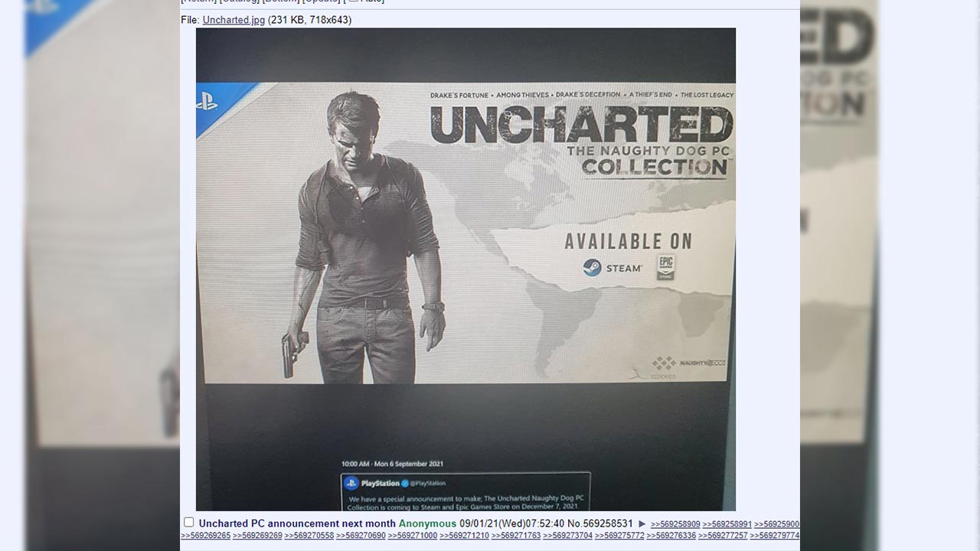Go to reply >>569271210
Viewport: 980px width, 551px height.
(x=464, y=536)
